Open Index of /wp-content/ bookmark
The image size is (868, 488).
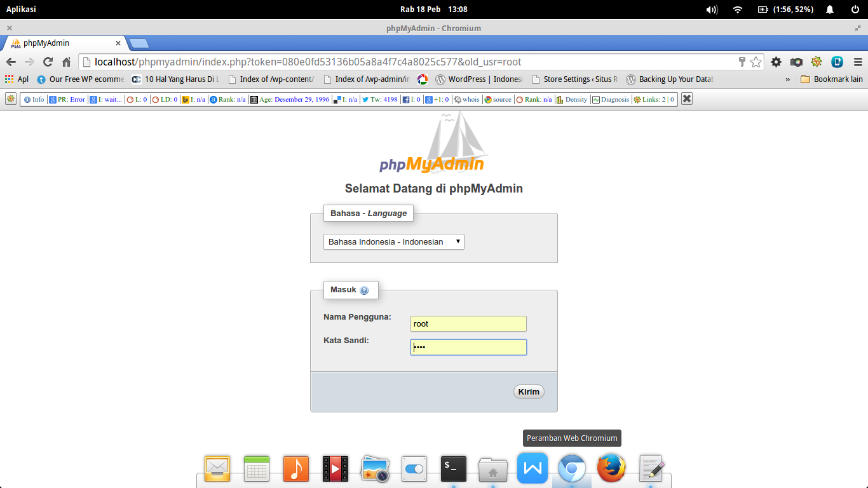pos(271,79)
